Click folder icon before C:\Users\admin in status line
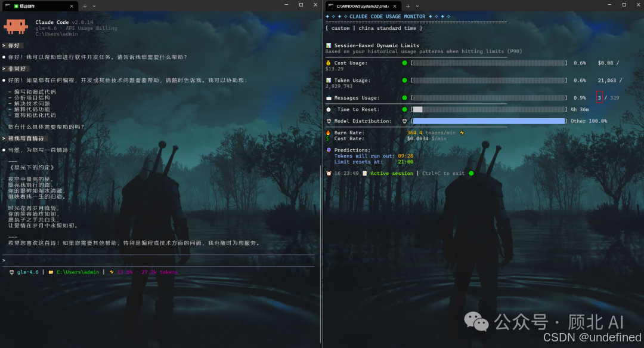 [51, 272]
